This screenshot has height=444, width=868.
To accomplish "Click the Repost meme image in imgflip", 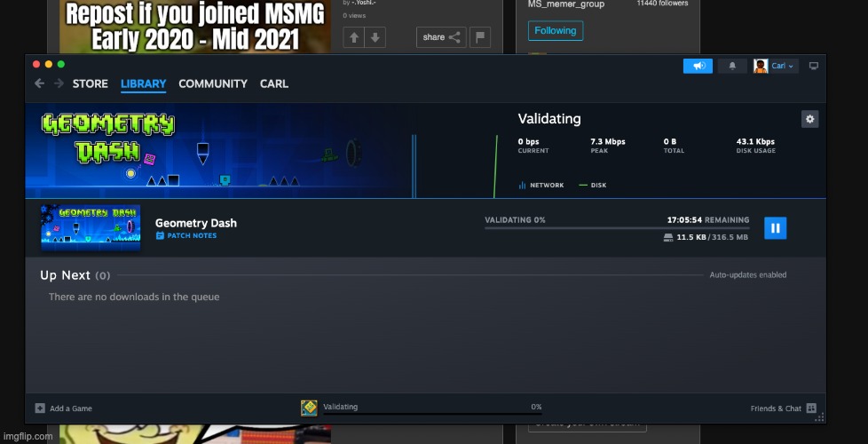I will [x=195, y=27].
